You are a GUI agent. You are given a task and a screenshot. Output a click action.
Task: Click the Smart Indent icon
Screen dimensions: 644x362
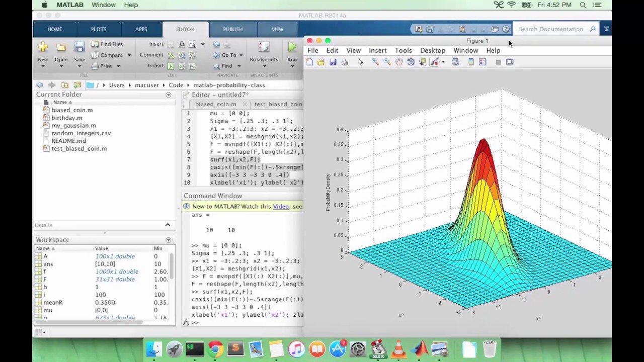pyautogui.click(x=171, y=66)
